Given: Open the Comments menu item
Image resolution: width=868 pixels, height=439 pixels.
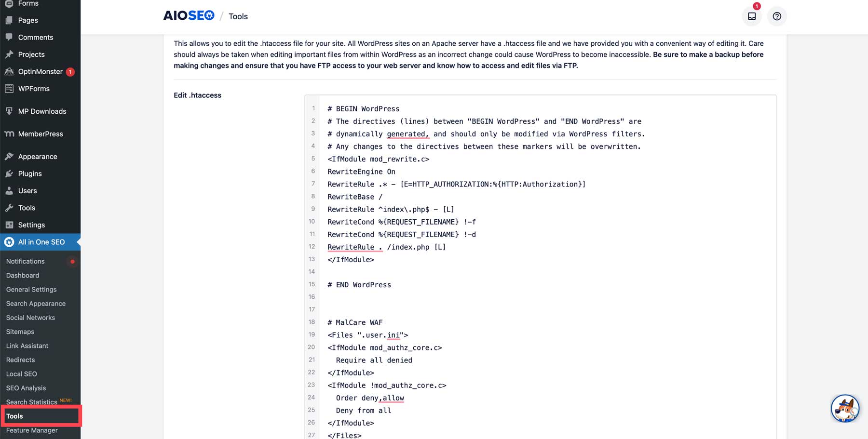Looking at the screenshot, I should click(35, 38).
